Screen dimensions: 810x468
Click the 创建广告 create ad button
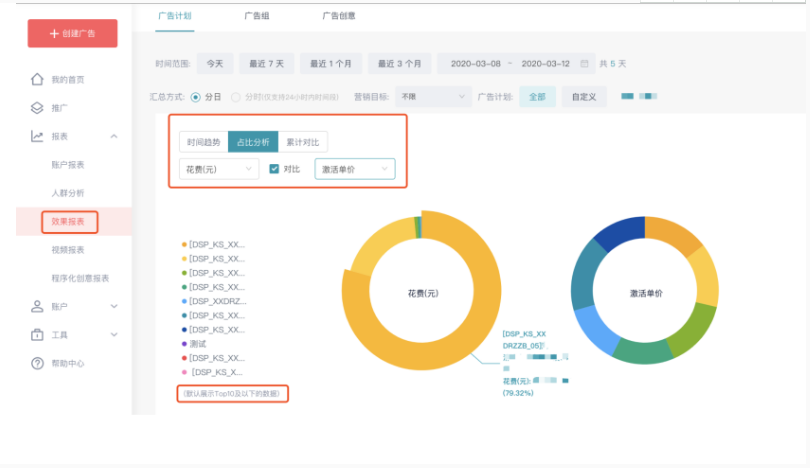coord(72,34)
